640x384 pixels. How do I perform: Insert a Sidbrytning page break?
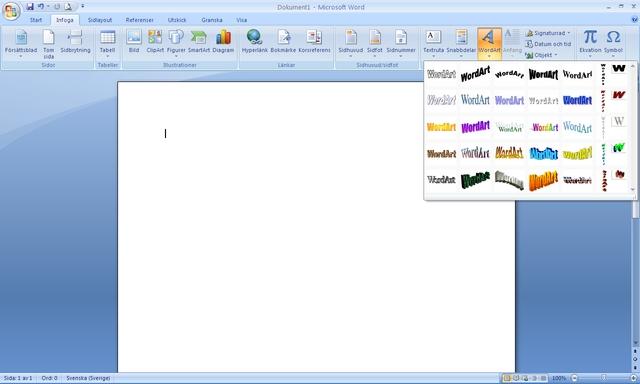(x=76, y=42)
